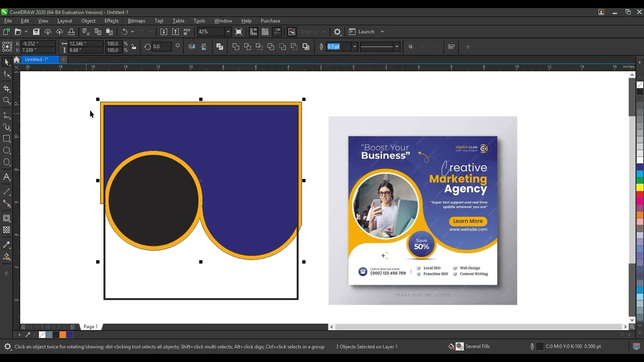Image resolution: width=644 pixels, height=362 pixels.
Task: Toggle the Snap off button
Action: [x=292, y=32]
